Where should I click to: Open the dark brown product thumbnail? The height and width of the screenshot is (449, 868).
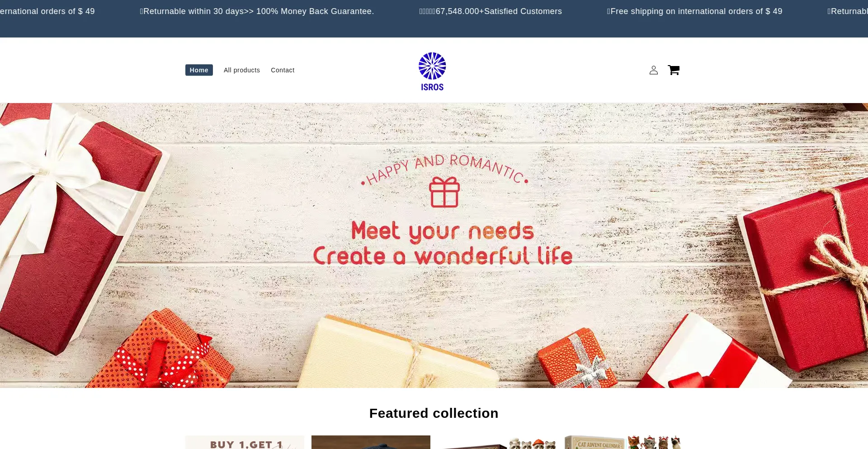click(371, 442)
